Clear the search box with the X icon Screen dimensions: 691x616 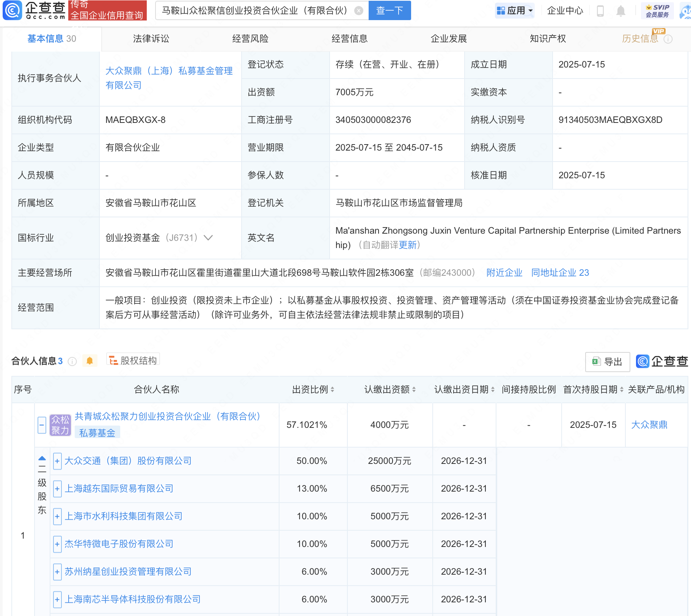pyautogui.click(x=358, y=11)
